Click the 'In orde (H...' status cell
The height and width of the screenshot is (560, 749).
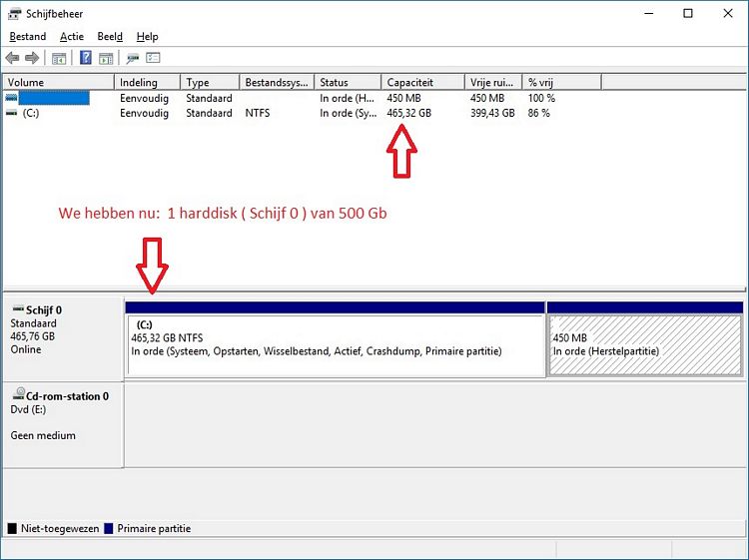[347, 98]
